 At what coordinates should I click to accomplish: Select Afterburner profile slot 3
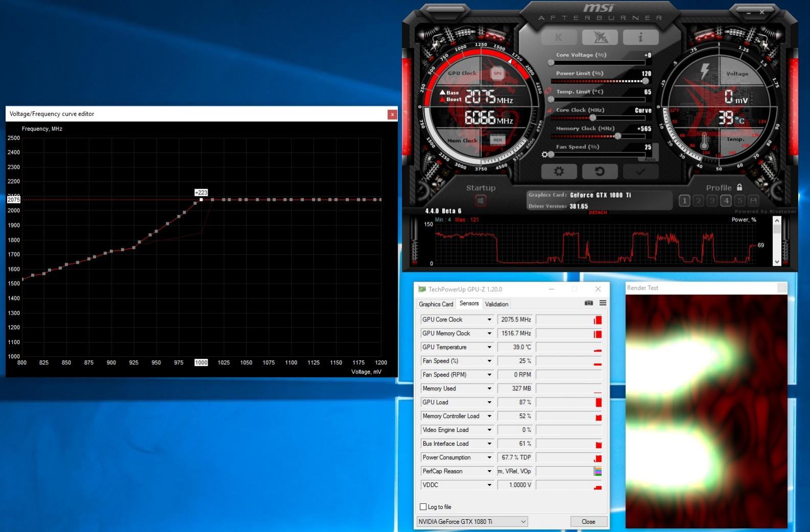pyautogui.click(x=712, y=201)
